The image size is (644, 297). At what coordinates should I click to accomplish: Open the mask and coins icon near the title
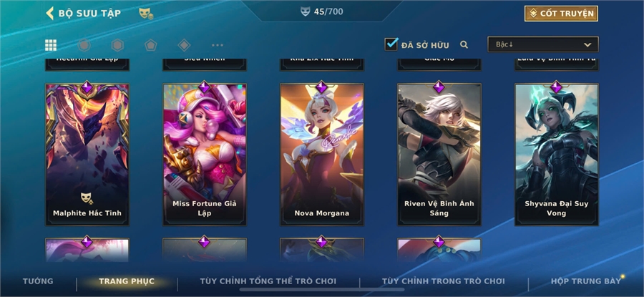coord(146,14)
